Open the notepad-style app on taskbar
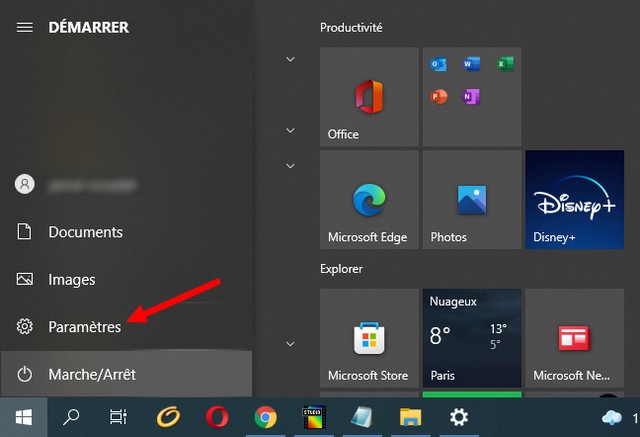The image size is (640, 437). point(362,417)
